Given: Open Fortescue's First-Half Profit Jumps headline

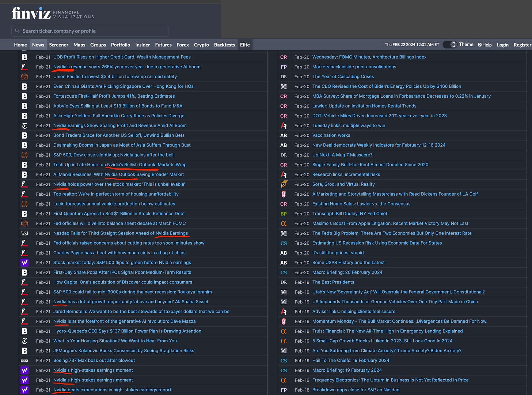Looking at the screenshot, I should tap(114, 96).
